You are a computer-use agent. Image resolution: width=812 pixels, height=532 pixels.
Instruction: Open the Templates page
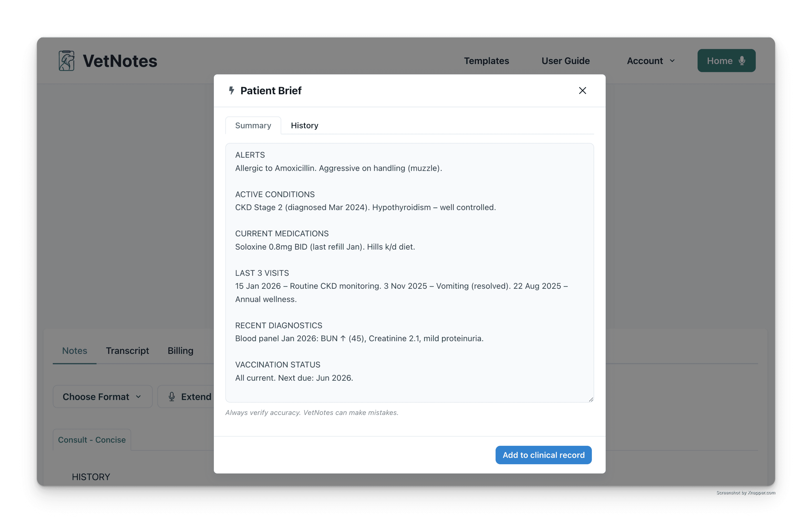(486, 61)
